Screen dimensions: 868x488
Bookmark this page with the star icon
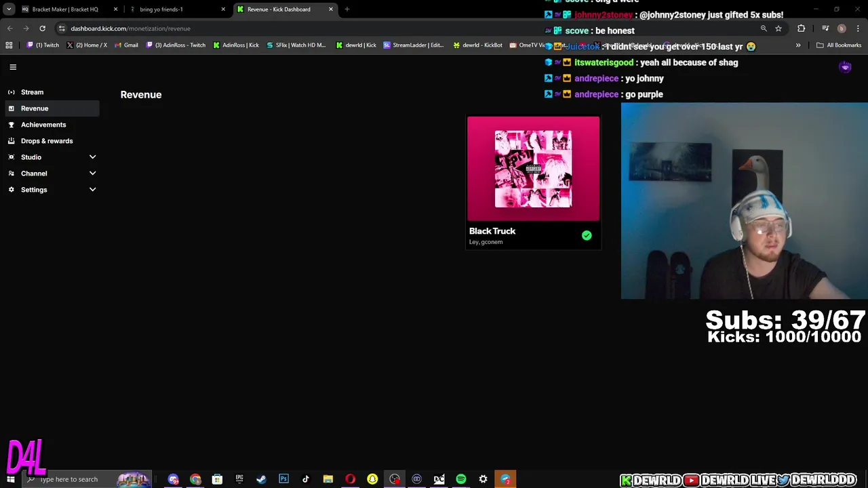[x=778, y=28]
